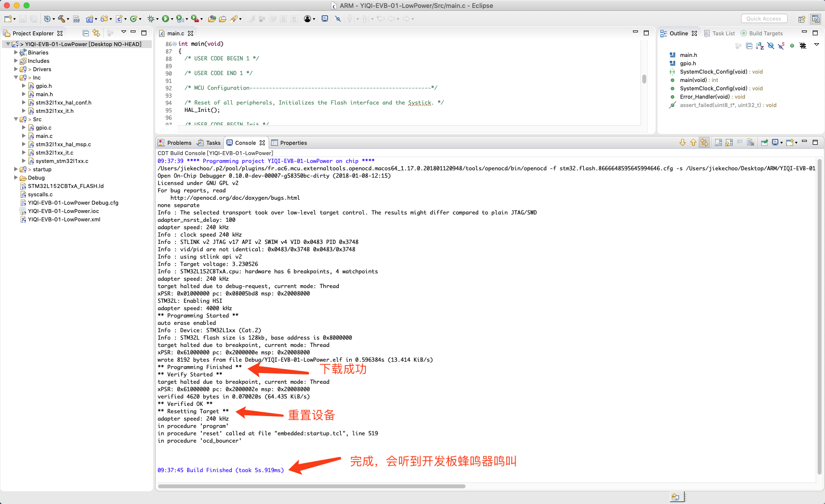Image resolution: width=825 pixels, height=504 pixels.
Task: Toggle Mark Occurrences pin icon in toolbar
Action: point(338,19)
